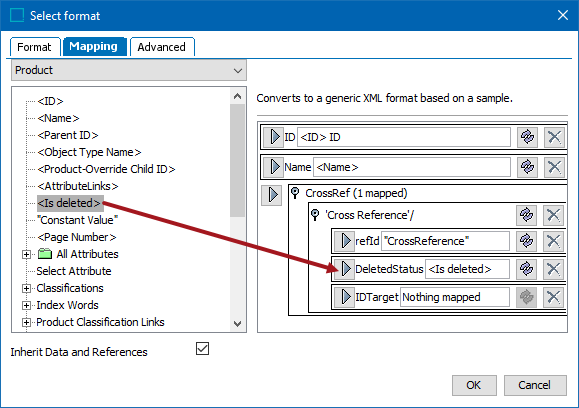
Task: Confirm with the OK button
Action: pos(474,385)
